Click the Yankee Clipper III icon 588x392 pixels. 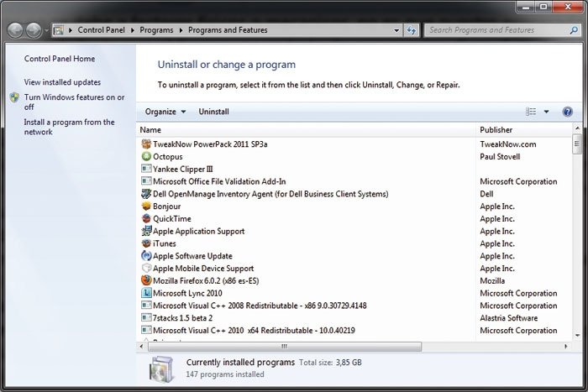(x=146, y=169)
